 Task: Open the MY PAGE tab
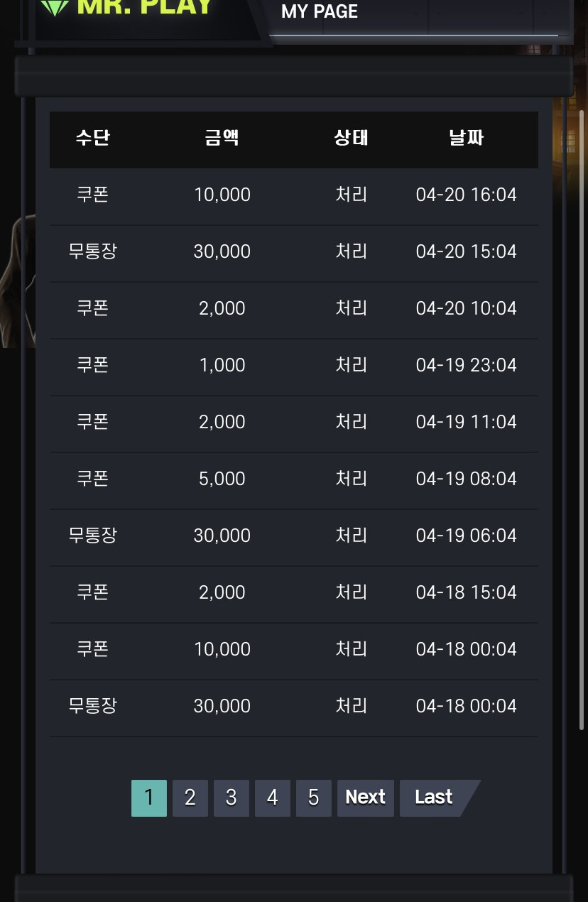point(320,11)
